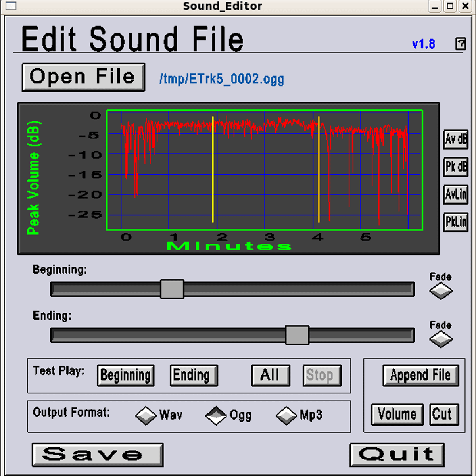476x476 pixels.
Task: Toggle the Ending Fade diamond
Action: pyautogui.click(x=441, y=340)
